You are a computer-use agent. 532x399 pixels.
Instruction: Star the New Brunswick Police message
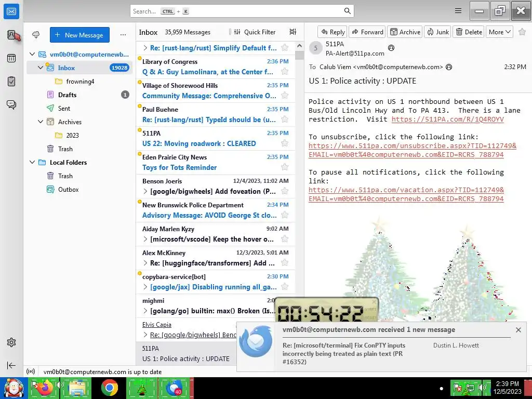(285, 215)
